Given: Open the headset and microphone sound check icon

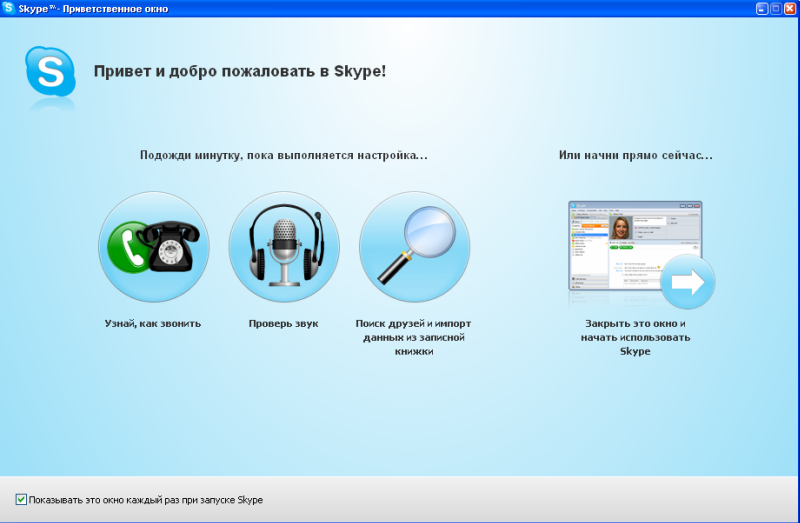Looking at the screenshot, I should [x=284, y=247].
